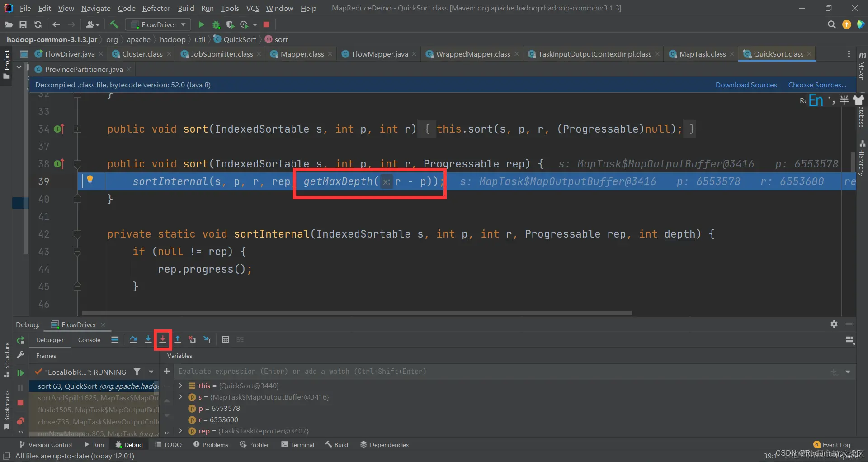Click the editor horizontal scrollbar

[x=357, y=313]
